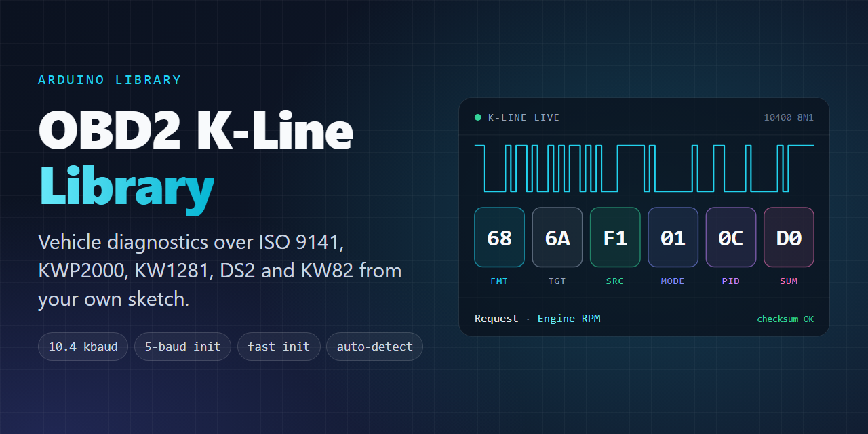Click the K-LINE LIVE label
Screen dimensions: 868x434
point(524,117)
